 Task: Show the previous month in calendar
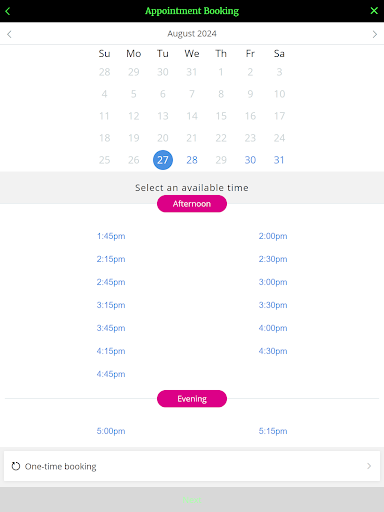(x=9, y=34)
